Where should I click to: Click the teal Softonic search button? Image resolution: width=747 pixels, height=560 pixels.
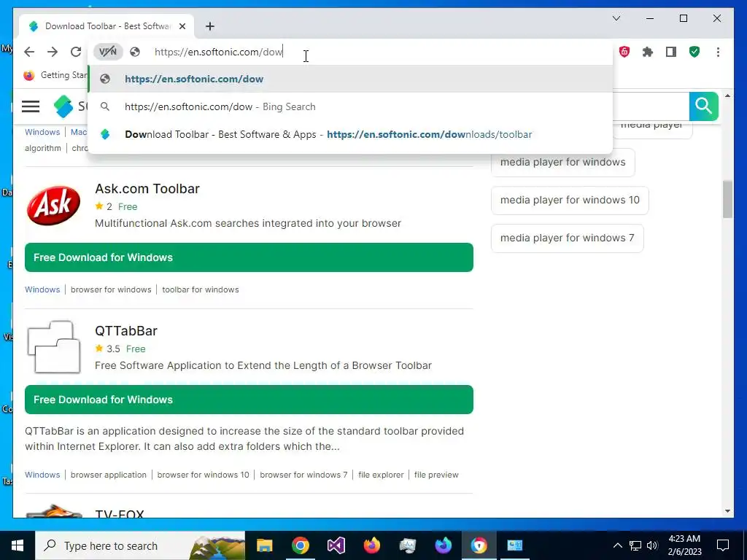click(x=704, y=106)
